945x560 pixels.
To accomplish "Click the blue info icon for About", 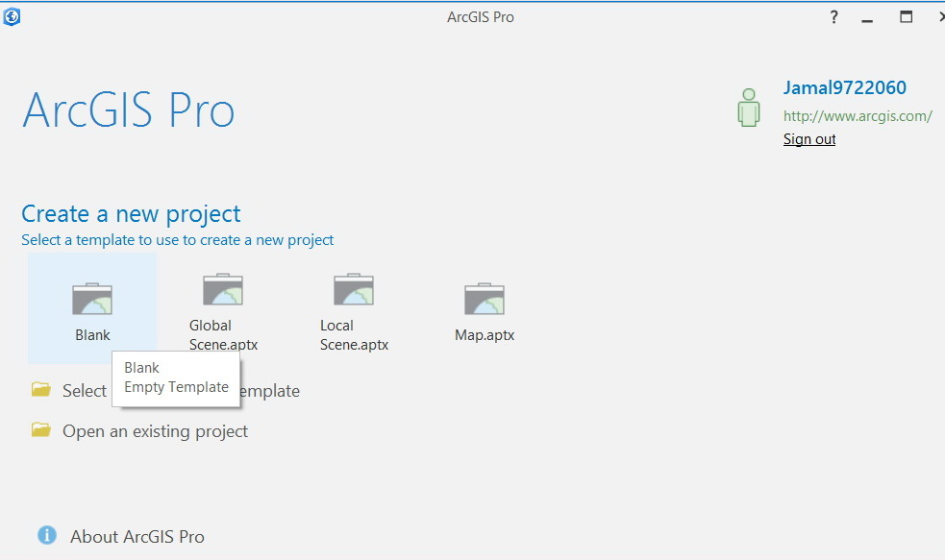I will coord(47,535).
